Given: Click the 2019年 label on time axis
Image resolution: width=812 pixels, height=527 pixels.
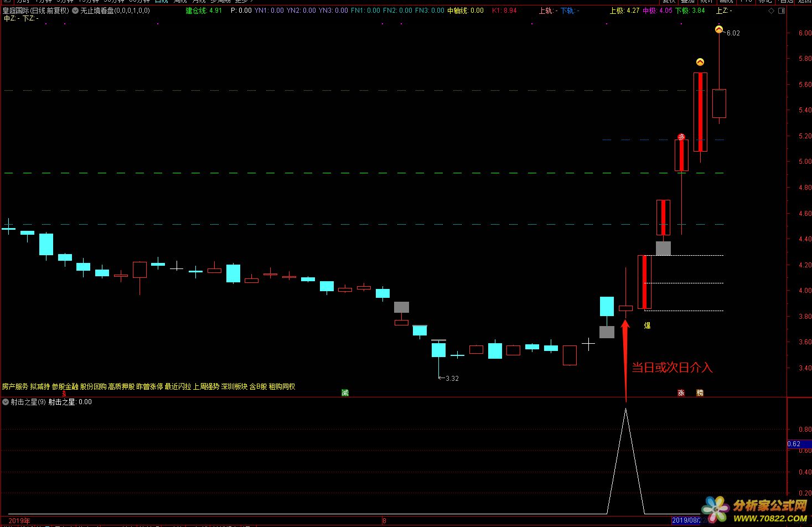Looking at the screenshot, I should [20, 521].
